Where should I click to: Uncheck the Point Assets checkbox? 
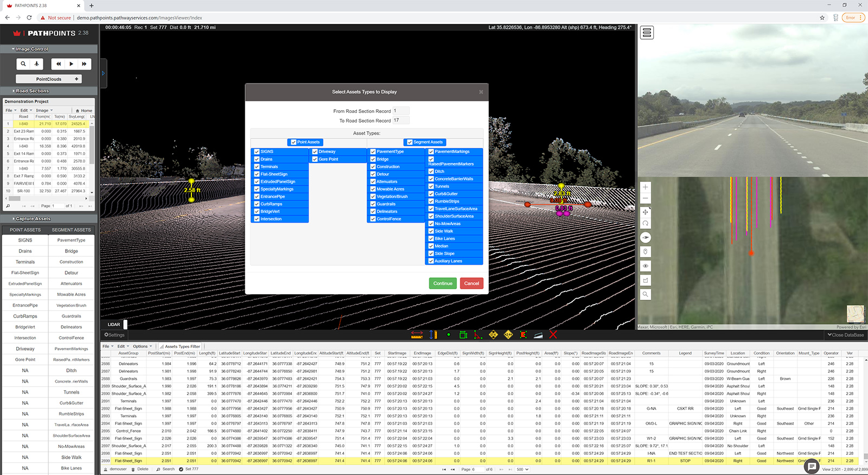pos(293,142)
